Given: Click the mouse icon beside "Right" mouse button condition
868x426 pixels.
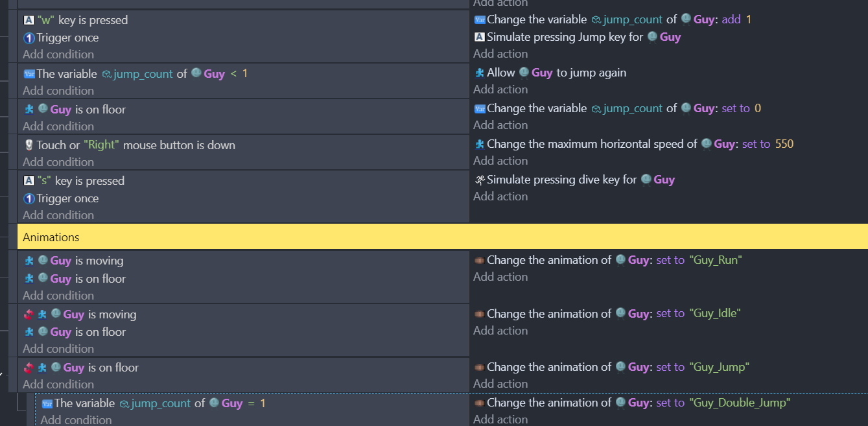Looking at the screenshot, I should (x=29, y=145).
